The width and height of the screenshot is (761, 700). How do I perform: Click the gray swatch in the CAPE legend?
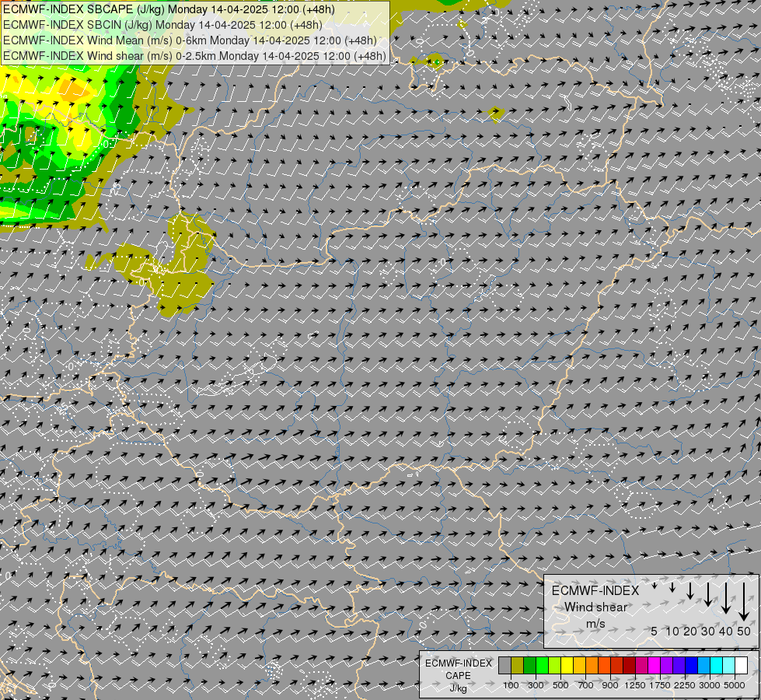click(x=504, y=665)
